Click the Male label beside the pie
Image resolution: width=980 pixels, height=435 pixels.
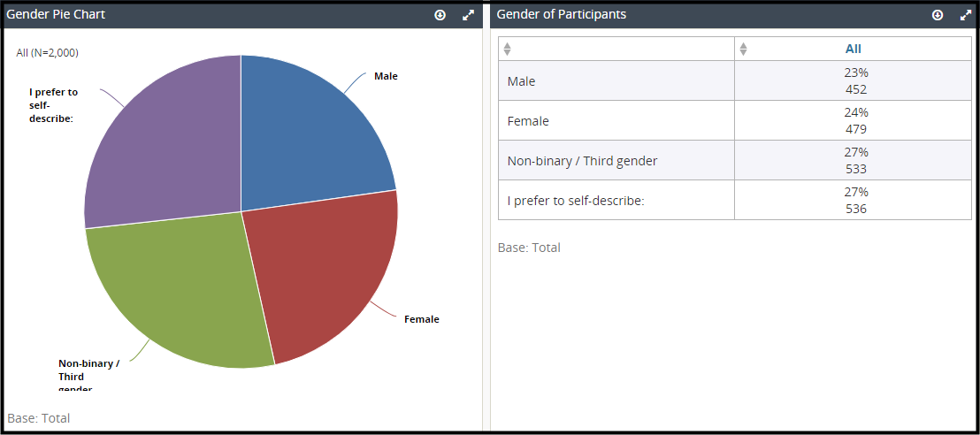coord(386,76)
